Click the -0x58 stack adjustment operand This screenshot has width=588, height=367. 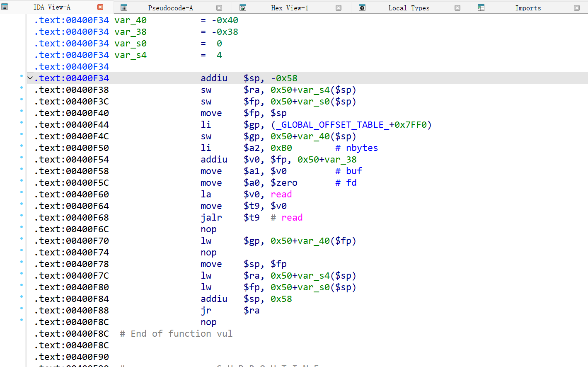click(x=284, y=78)
